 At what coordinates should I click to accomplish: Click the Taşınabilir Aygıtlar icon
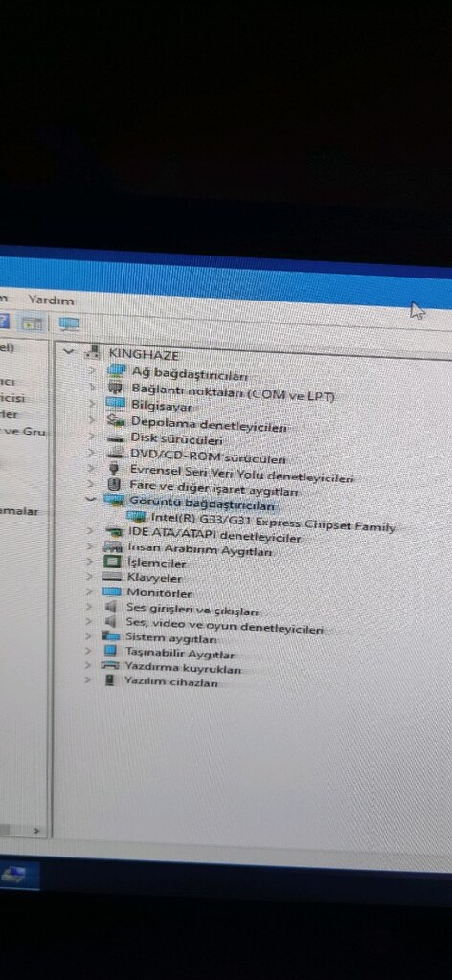[x=110, y=651]
